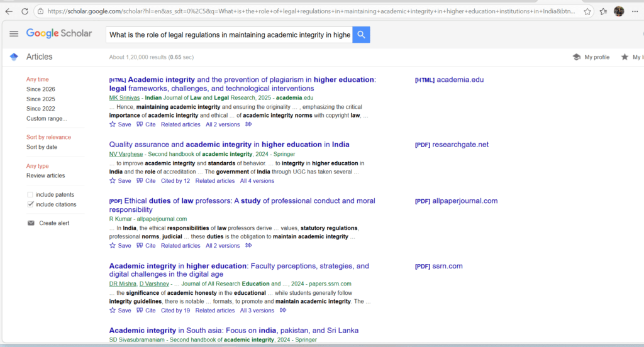644x347 pixels.
Task: Expand more options for DR Mishra result
Action: pyautogui.click(x=283, y=311)
